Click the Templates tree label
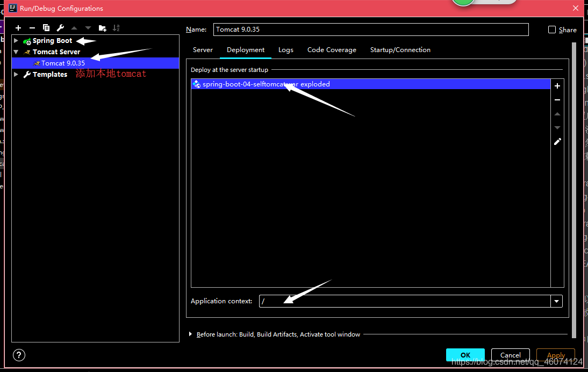This screenshot has width=588, height=372. (x=50, y=74)
